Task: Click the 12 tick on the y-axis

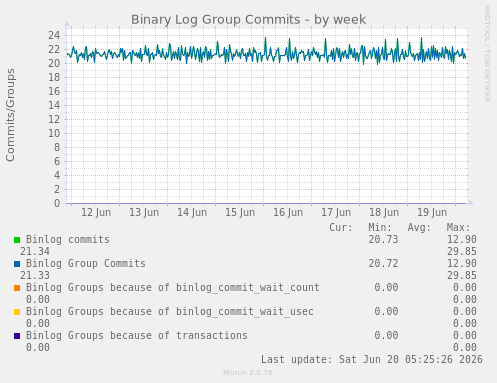Action: [x=54, y=119]
